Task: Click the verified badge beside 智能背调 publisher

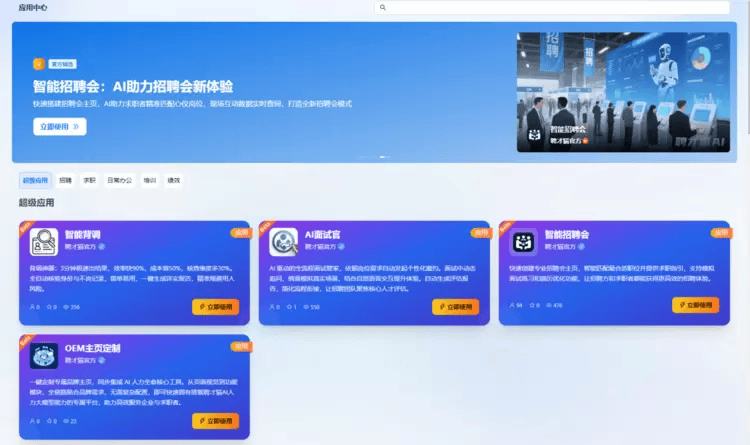Action: 101,247
